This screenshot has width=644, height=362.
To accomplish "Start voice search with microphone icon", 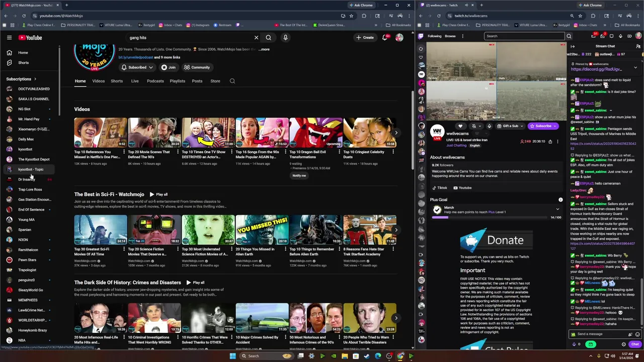I will pos(285,37).
